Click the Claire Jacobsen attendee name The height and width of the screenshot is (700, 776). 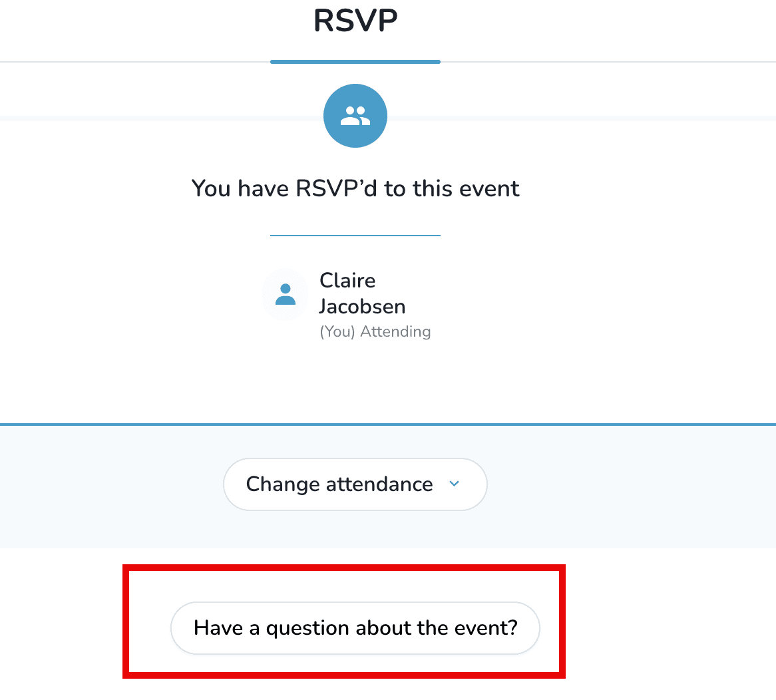tap(362, 293)
